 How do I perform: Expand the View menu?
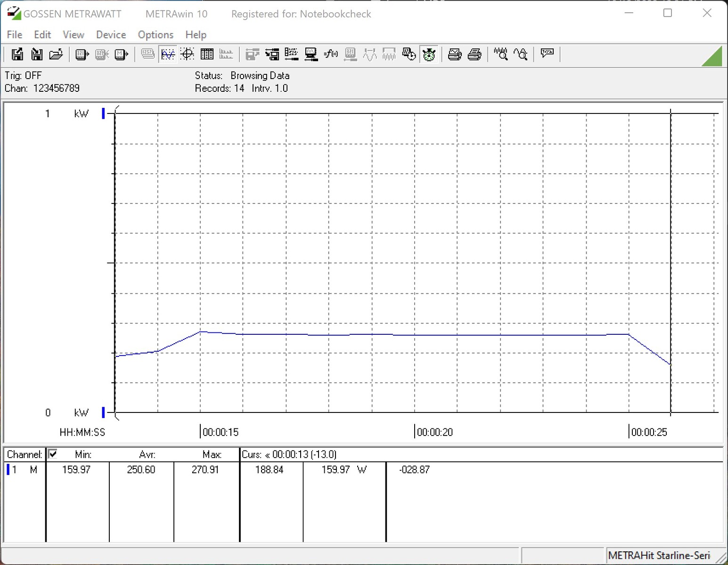pyautogui.click(x=74, y=35)
